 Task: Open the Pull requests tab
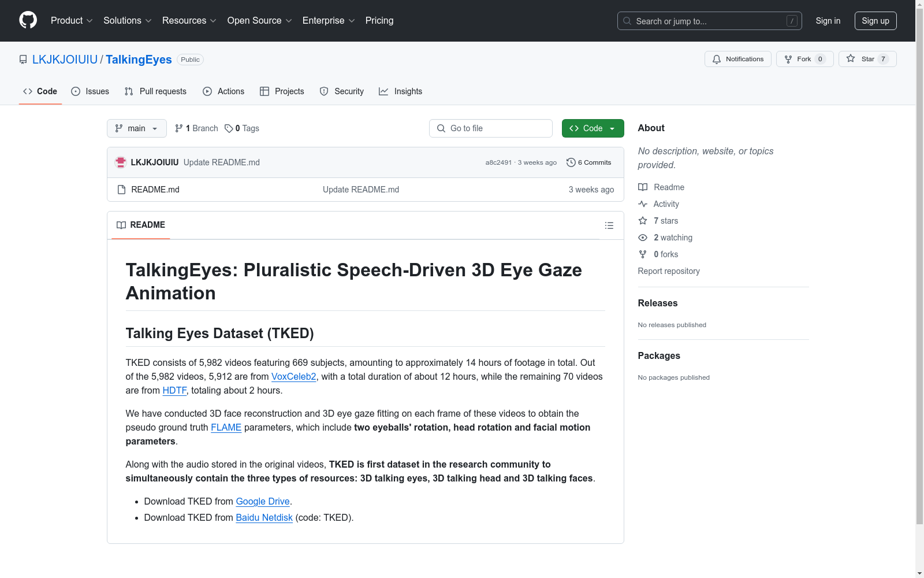(155, 91)
